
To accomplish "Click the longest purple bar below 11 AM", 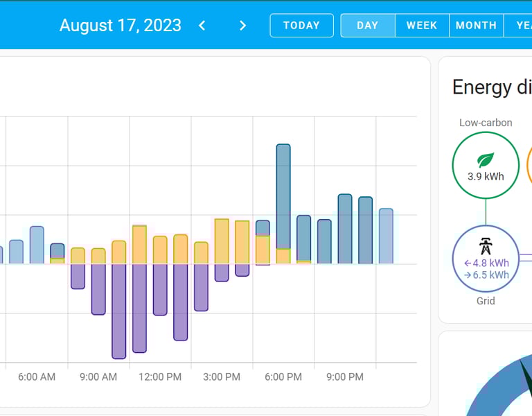I will (119, 311).
